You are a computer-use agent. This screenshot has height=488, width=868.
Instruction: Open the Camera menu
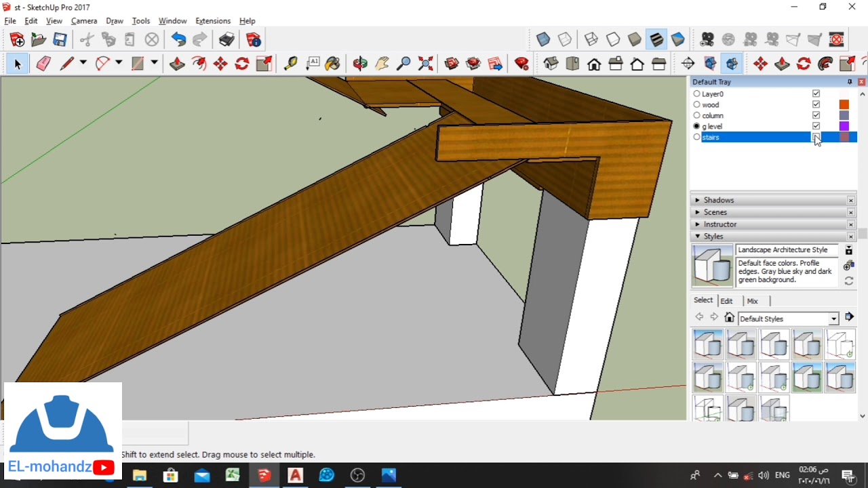pyautogui.click(x=84, y=21)
